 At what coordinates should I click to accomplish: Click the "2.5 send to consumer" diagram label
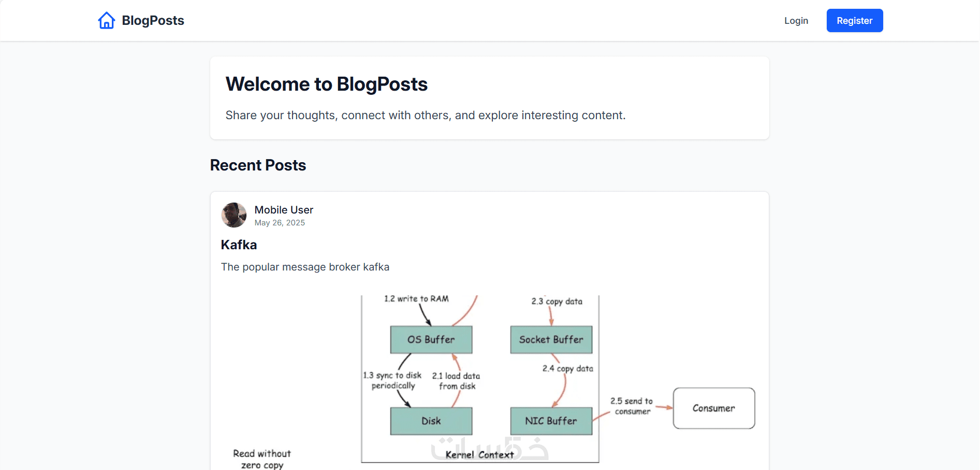pos(632,406)
